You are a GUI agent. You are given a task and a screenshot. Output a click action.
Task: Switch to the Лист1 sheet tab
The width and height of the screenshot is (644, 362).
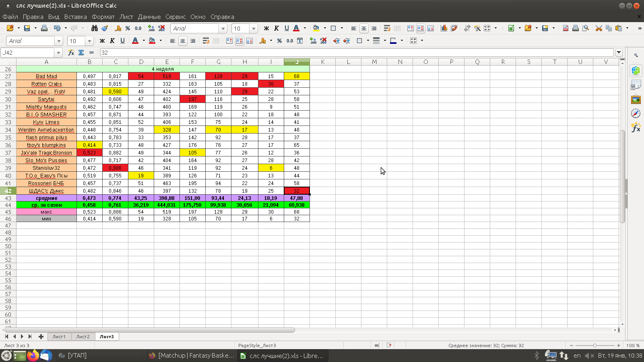point(59,337)
